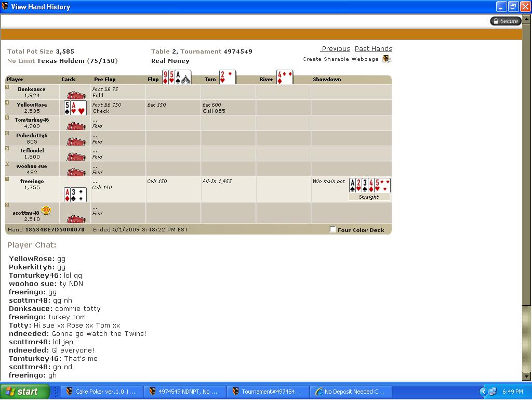Open the 4974549 NDNPT taskbar window
Viewport: 532px width, 416px height.
[184, 392]
